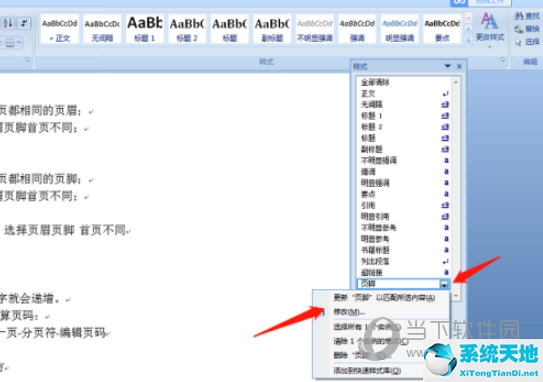Apply the 标题 2 style from the ribbon gallery
The height and width of the screenshot is (382, 543).
point(187,29)
